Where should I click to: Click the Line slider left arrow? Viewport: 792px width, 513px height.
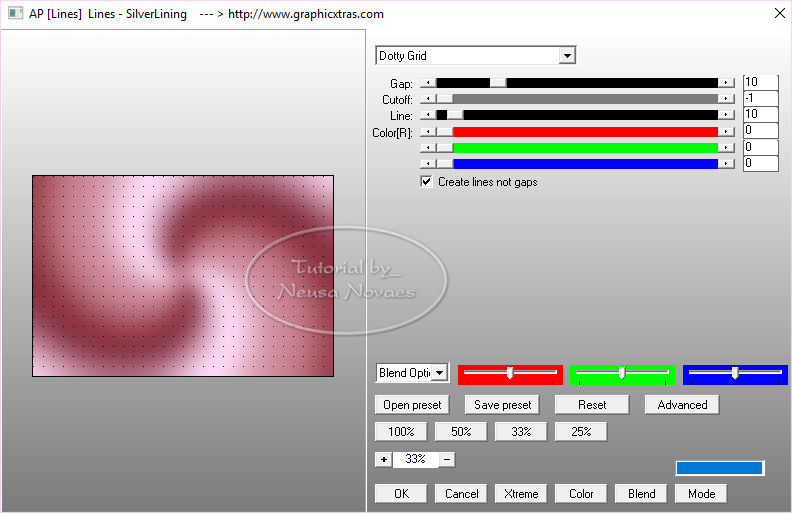coord(428,115)
